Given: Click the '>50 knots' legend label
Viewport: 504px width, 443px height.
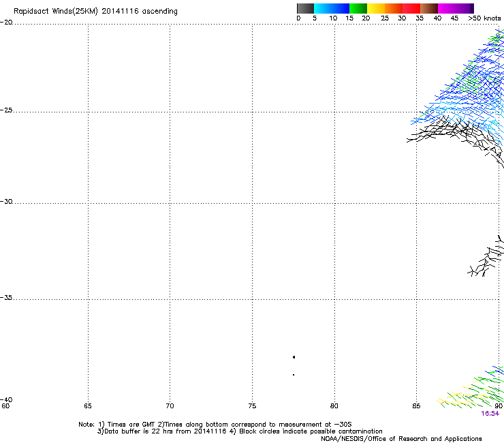Looking at the screenshot, I should pos(484,18).
